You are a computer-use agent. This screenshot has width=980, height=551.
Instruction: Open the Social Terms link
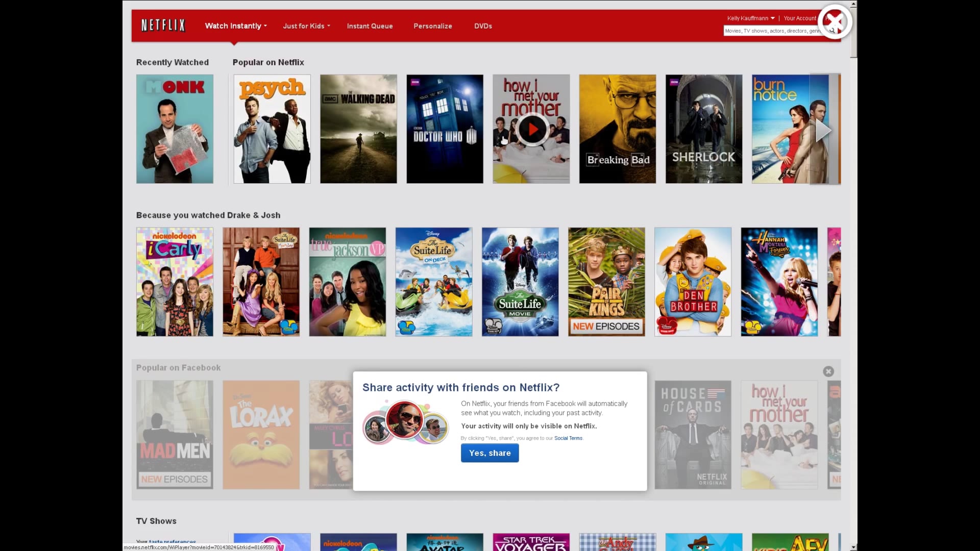point(568,438)
